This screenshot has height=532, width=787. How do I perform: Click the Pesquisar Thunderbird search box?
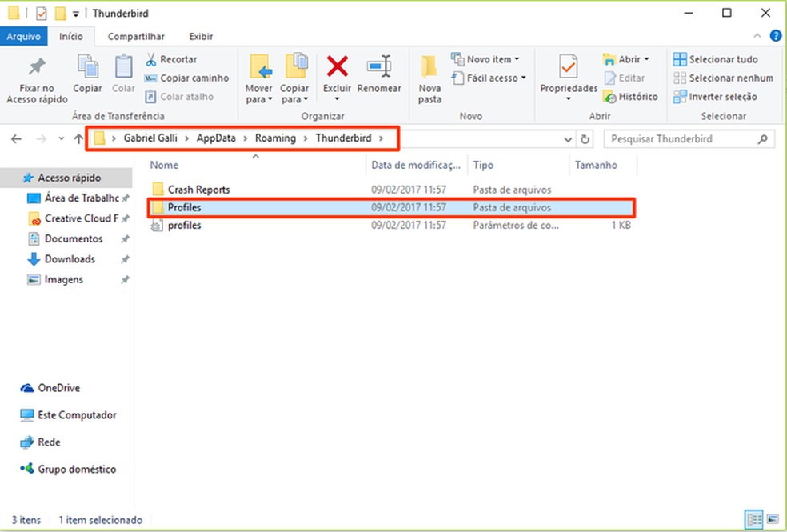(689, 139)
